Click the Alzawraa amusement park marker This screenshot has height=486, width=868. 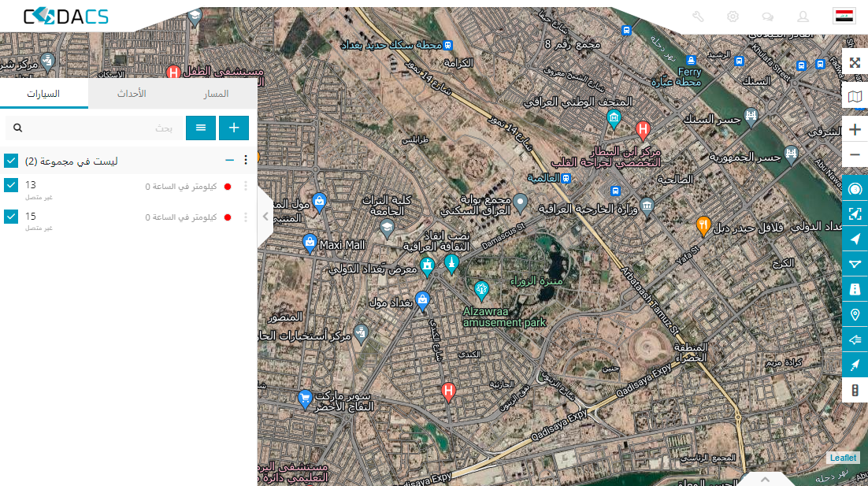tap(481, 290)
